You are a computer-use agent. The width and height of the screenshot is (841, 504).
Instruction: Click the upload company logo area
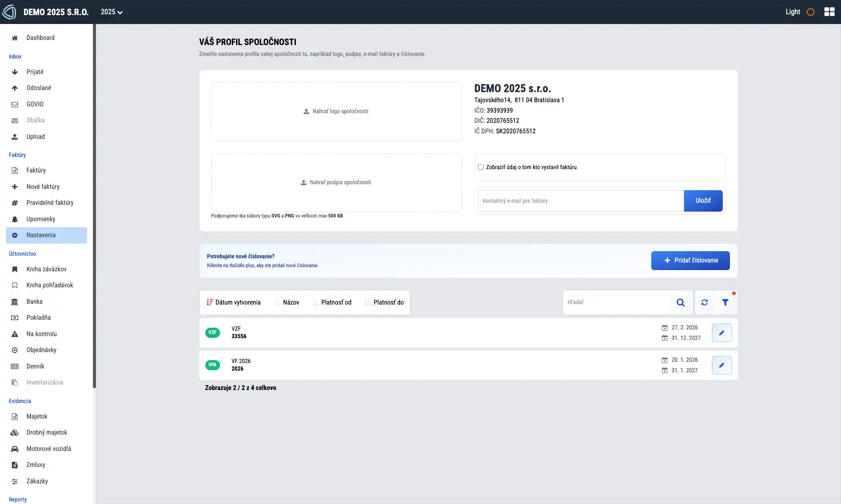[x=337, y=111]
